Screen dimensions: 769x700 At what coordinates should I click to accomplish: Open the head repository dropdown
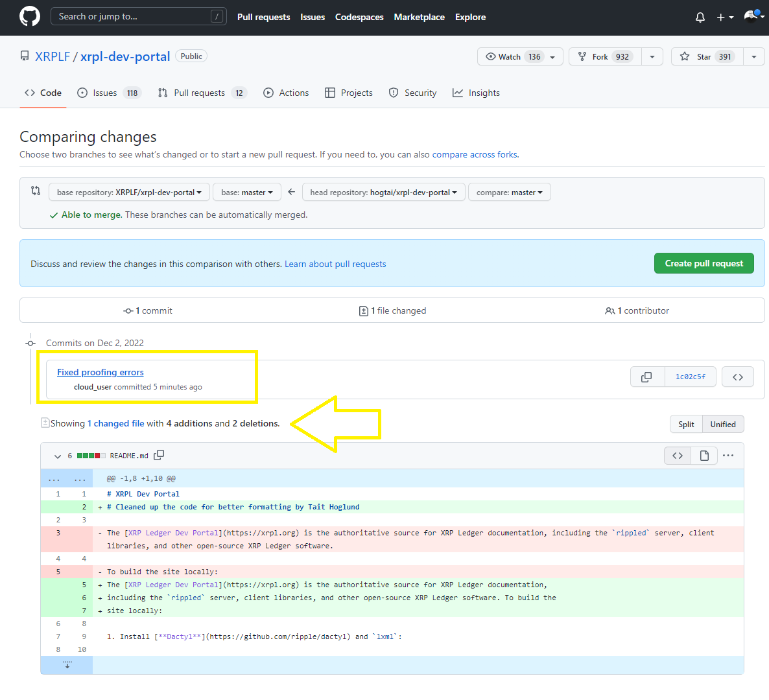point(383,192)
